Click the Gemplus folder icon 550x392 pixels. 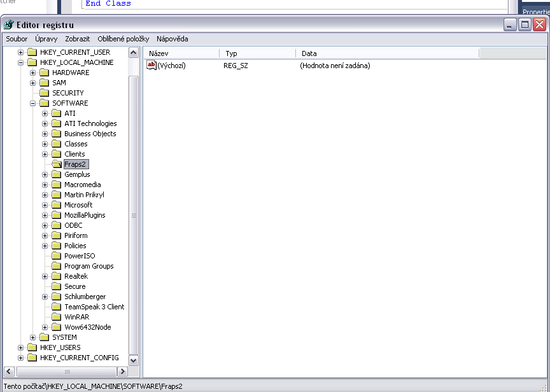click(x=57, y=174)
